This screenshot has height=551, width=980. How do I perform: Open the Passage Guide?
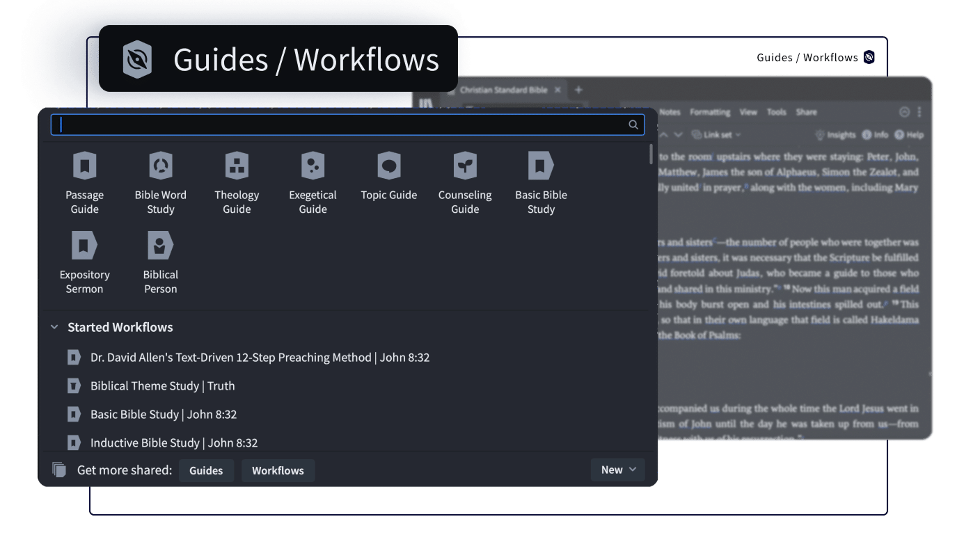[84, 183]
